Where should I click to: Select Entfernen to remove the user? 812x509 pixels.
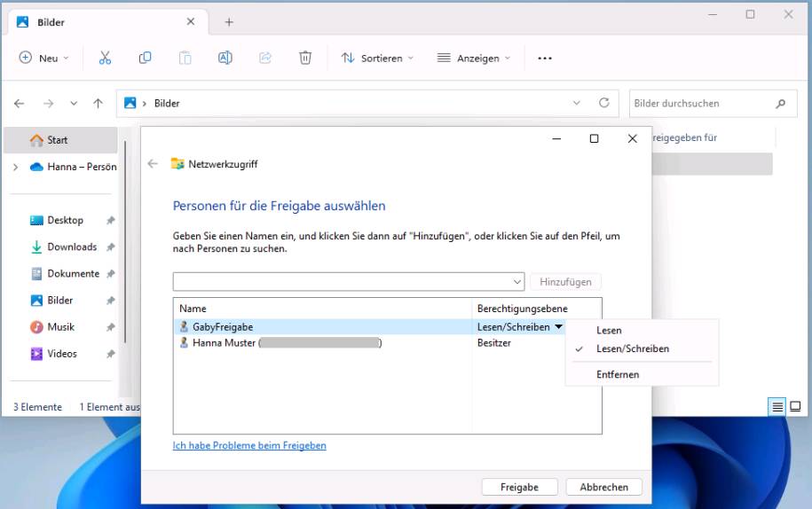click(618, 374)
